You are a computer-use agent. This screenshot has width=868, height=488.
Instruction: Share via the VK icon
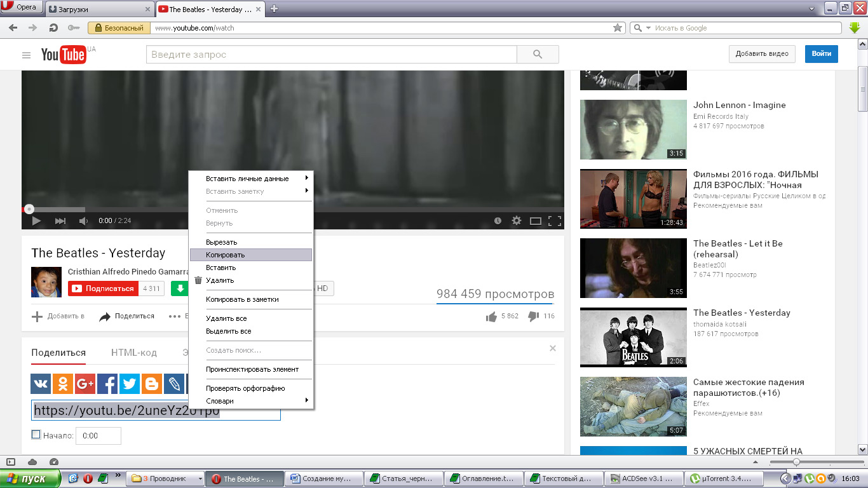[x=41, y=383]
